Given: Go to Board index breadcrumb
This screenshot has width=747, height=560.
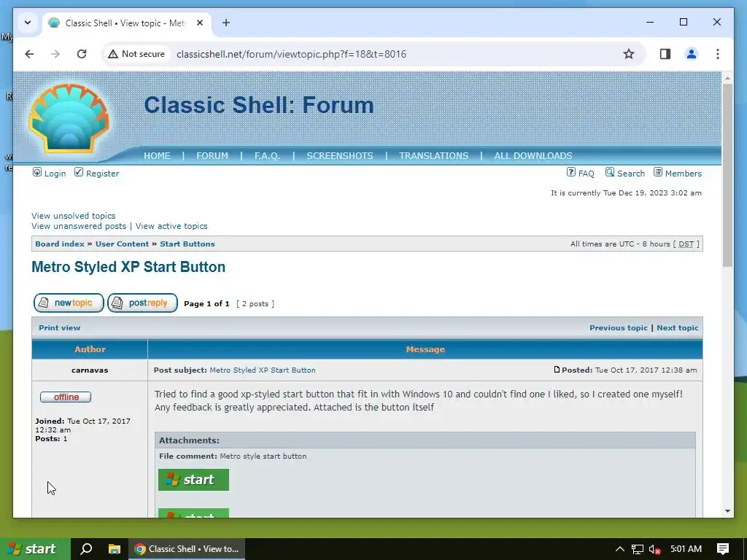Looking at the screenshot, I should coord(60,244).
